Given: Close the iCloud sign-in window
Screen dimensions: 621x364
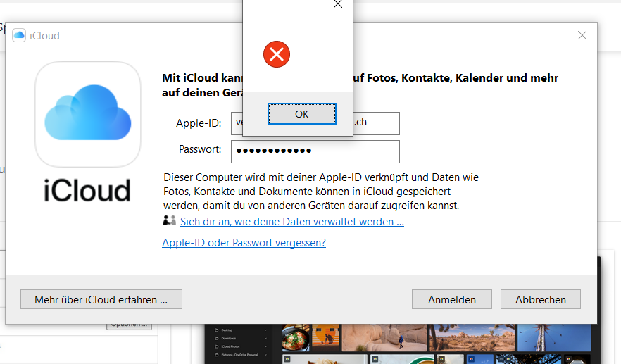Looking at the screenshot, I should click(x=582, y=35).
